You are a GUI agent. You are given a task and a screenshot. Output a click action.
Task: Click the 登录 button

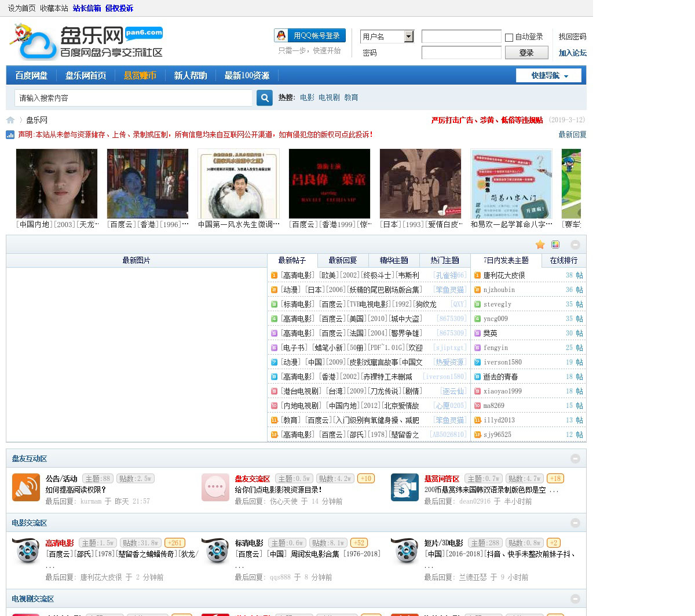(x=526, y=53)
